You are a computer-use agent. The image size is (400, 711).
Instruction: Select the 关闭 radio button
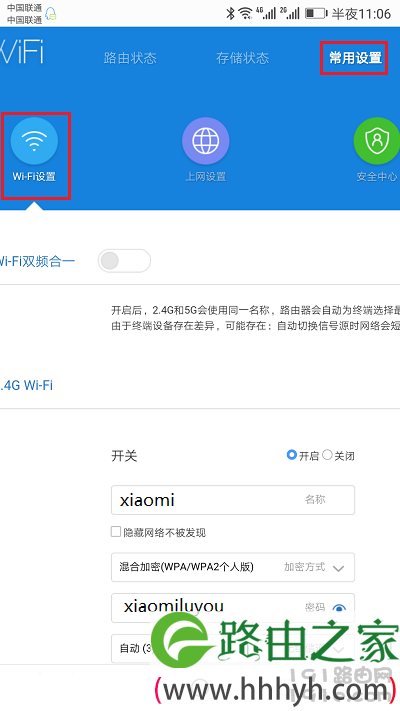327,455
